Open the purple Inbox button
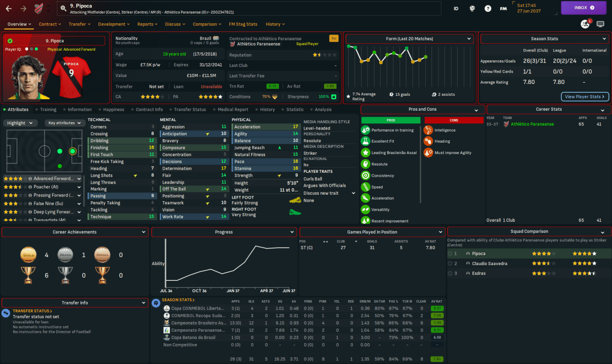 point(584,8)
